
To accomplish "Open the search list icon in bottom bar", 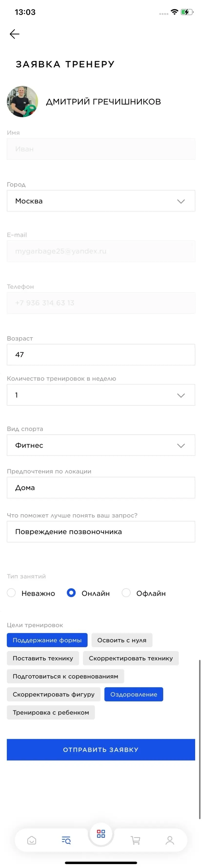I will point(66,840).
